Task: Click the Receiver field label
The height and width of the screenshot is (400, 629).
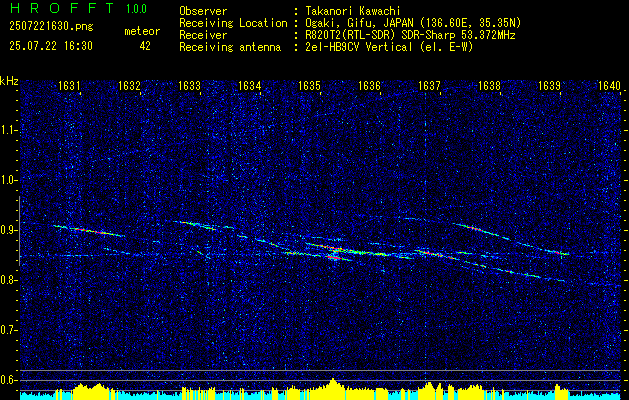Action: 203,35
